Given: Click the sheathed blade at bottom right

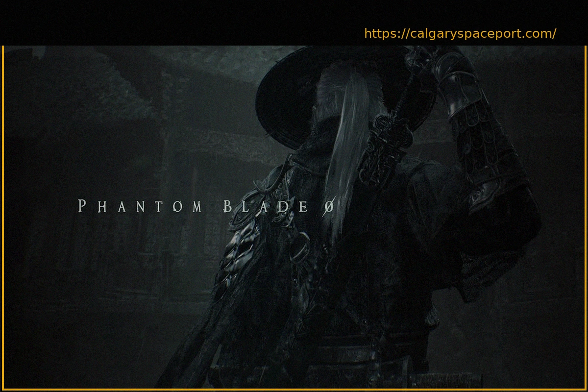Looking at the screenshot, I should pyautogui.click(x=441, y=379).
